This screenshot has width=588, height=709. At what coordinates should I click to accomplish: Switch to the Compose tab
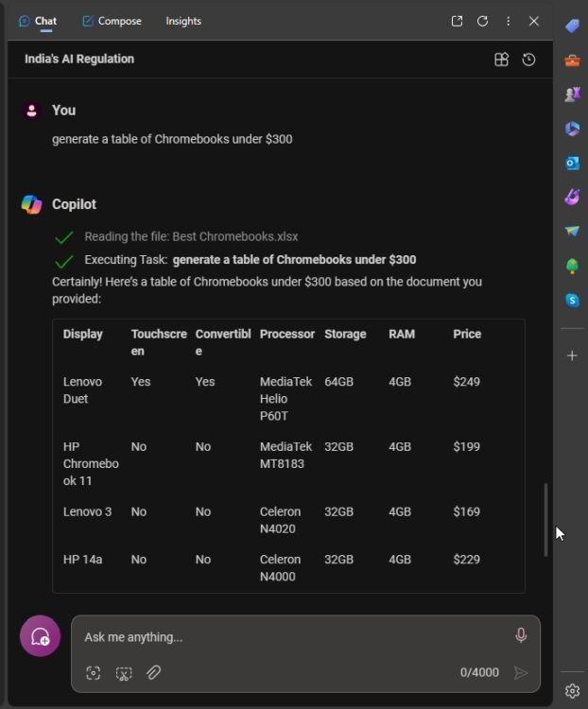pyautogui.click(x=112, y=21)
